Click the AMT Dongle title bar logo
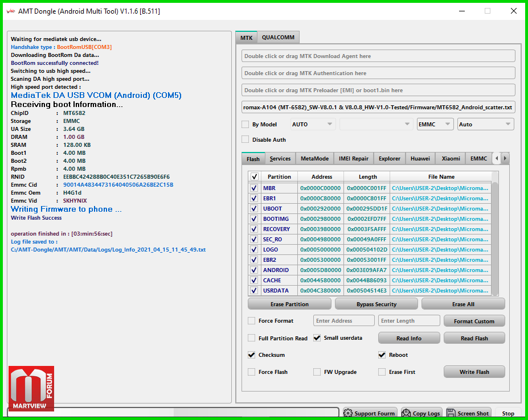The width and height of the screenshot is (528, 420). pos(10,11)
